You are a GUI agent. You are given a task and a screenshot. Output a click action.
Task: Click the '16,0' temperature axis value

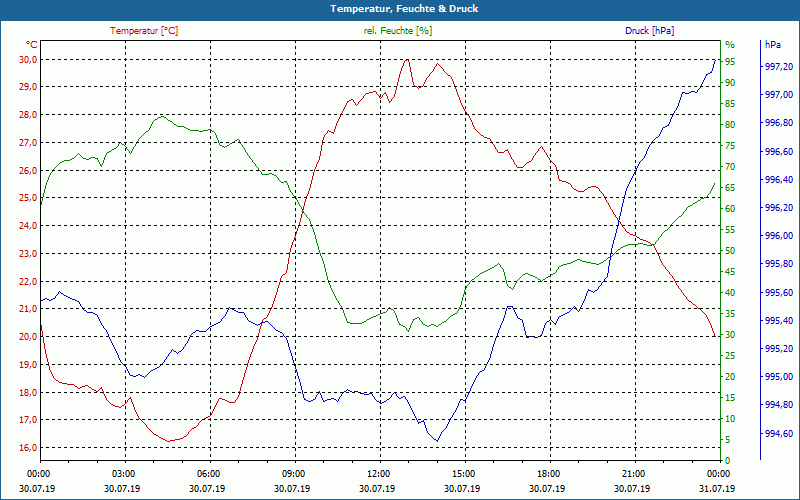click(x=28, y=448)
